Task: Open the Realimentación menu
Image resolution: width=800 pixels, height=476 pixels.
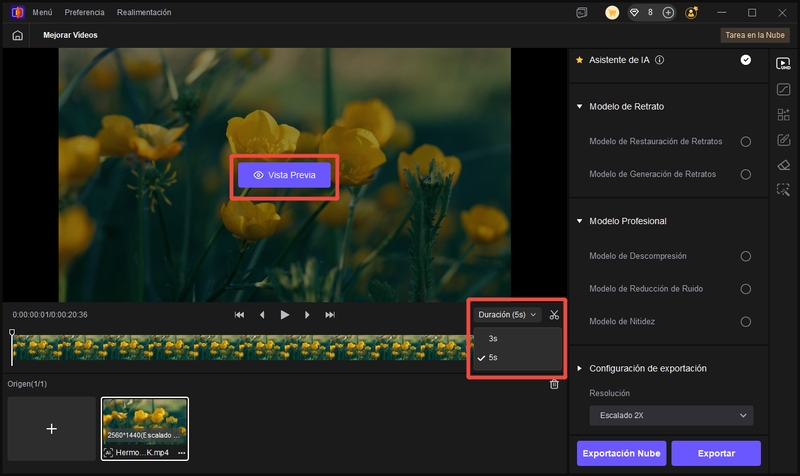Action: [144, 12]
